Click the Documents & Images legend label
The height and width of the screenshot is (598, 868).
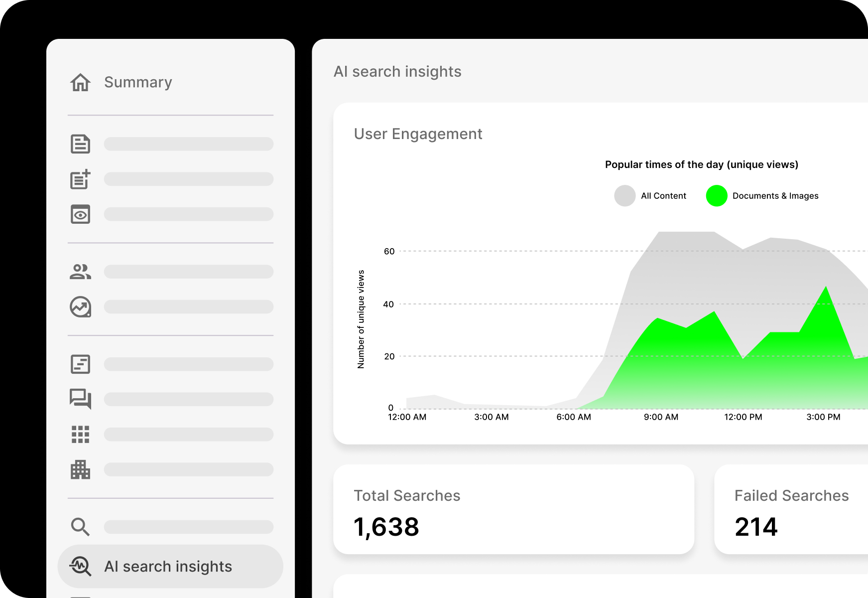775,196
